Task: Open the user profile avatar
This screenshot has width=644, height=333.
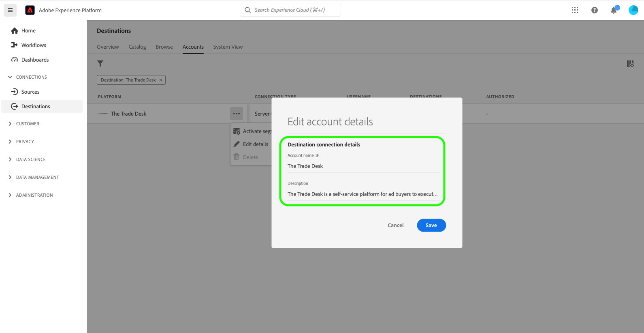Action: (x=633, y=10)
